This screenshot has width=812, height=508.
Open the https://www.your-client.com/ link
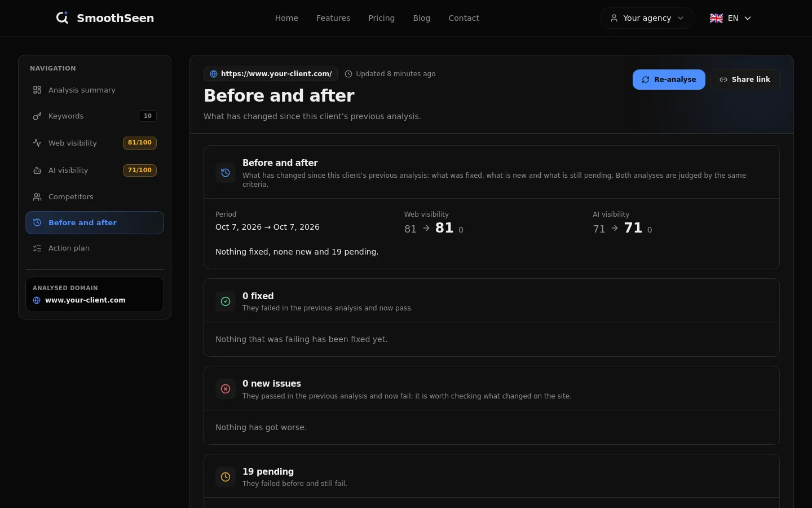tap(271, 74)
